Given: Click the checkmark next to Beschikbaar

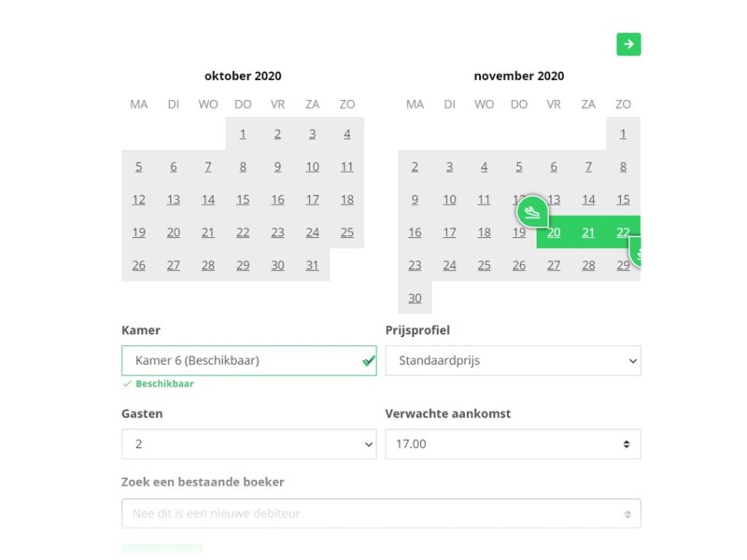Looking at the screenshot, I should pyautogui.click(x=127, y=383).
